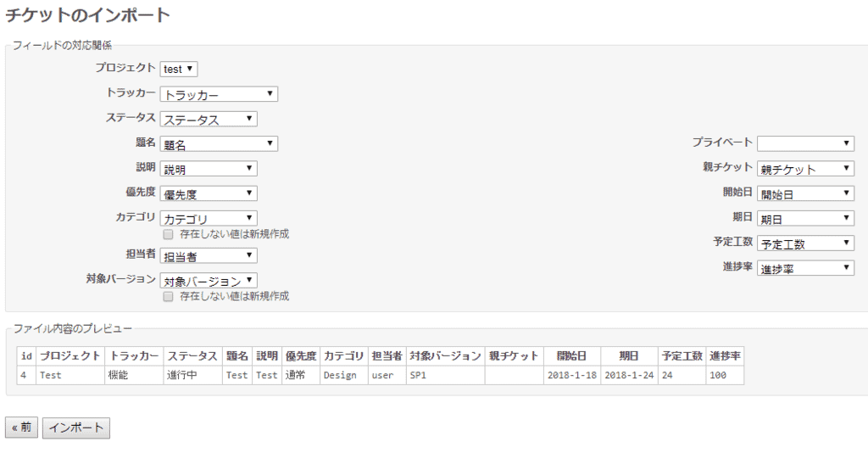Open the 予定工数 dropdown
The width and height of the screenshot is (868, 453).
805,243
